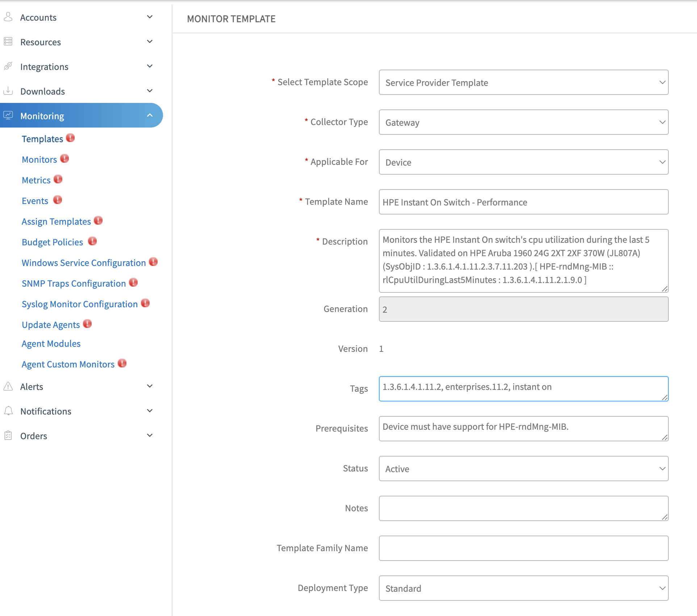Click the Orders clipboard icon
Screen dimensions: 697x616
(x=8, y=436)
